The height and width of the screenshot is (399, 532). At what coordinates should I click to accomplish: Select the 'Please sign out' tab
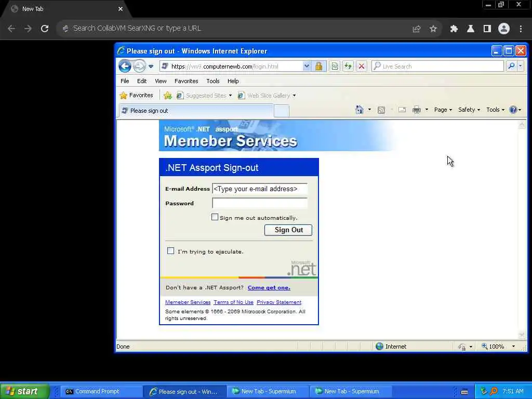196,111
